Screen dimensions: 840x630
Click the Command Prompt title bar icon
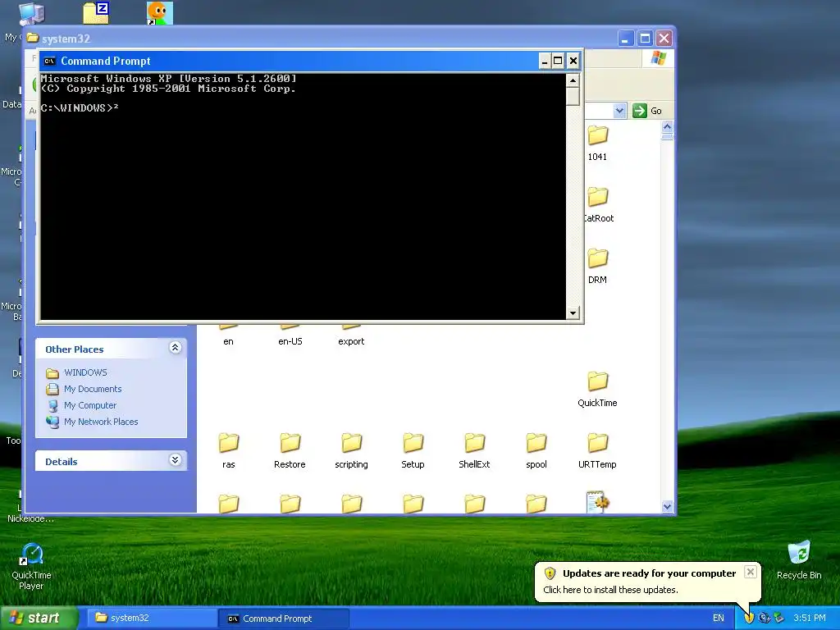tap(50, 61)
